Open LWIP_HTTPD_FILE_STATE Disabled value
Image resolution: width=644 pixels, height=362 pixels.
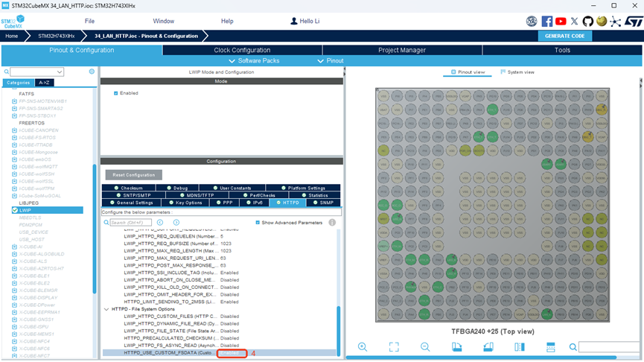pos(229,331)
